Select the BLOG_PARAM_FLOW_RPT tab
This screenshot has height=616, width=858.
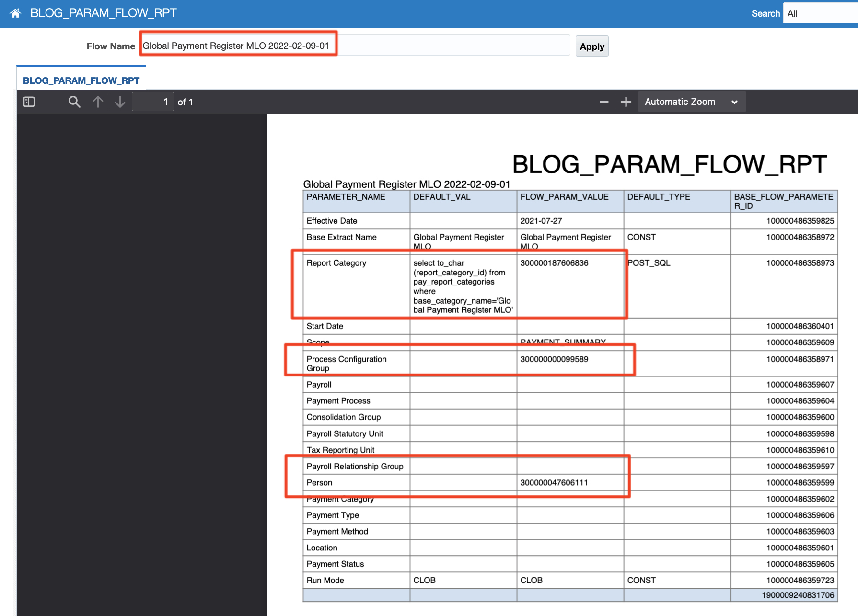coord(81,80)
